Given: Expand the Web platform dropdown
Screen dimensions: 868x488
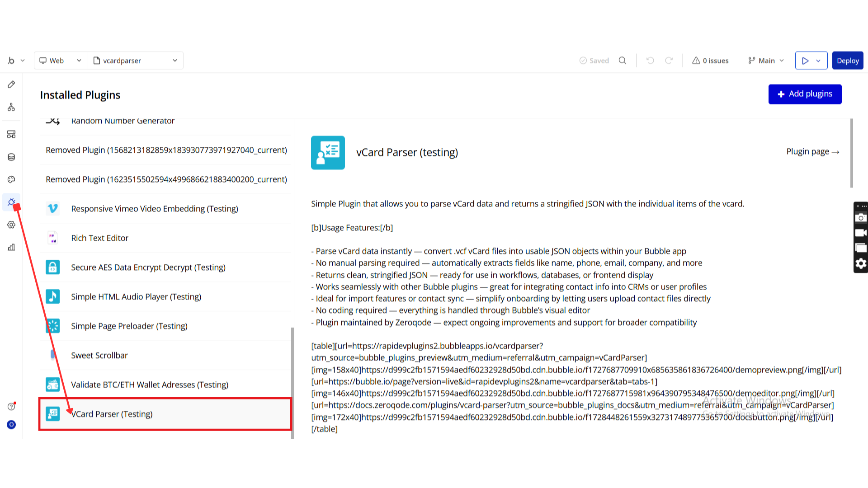Looking at the screenshot, I should (x=61, y=61).
